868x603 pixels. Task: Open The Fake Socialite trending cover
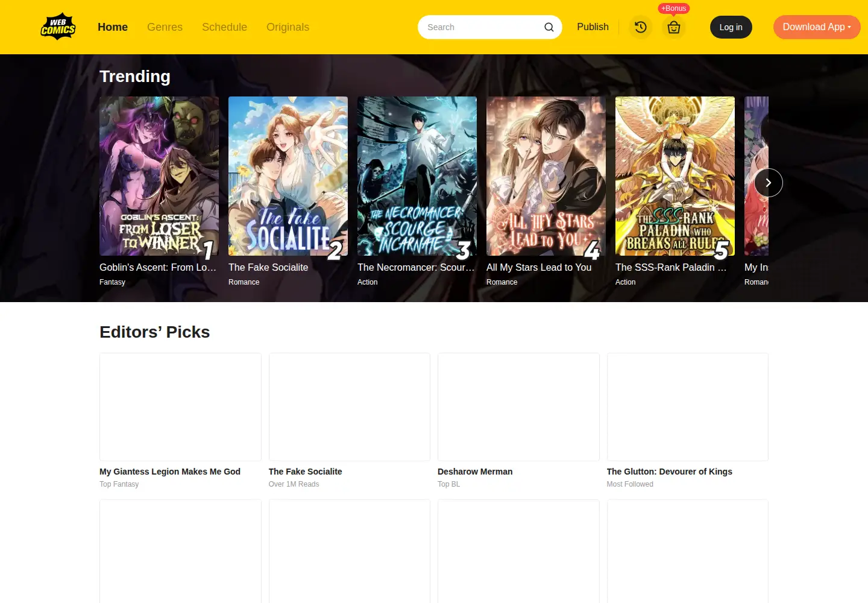[288, 176]
